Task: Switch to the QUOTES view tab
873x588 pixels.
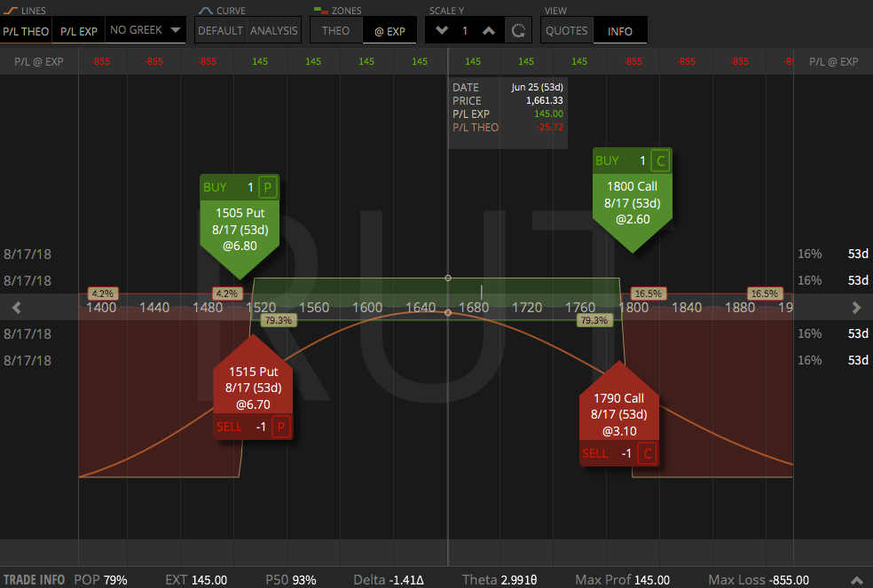Action: [566, 30]
